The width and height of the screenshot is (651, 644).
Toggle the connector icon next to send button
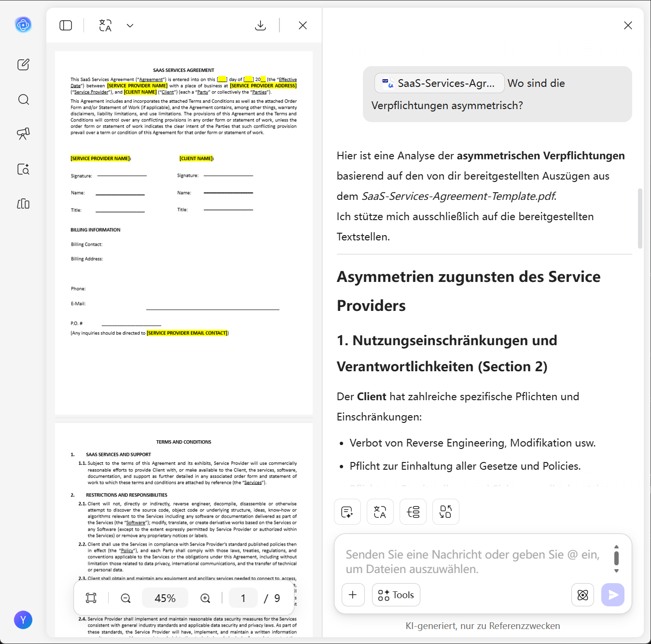click(582, 595)
